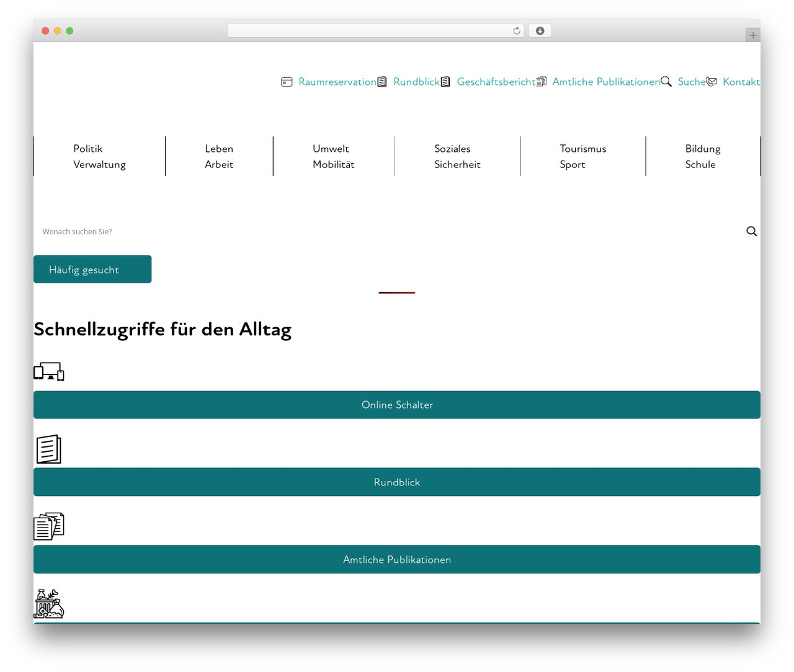Click the browser address bar

(376, 31)
